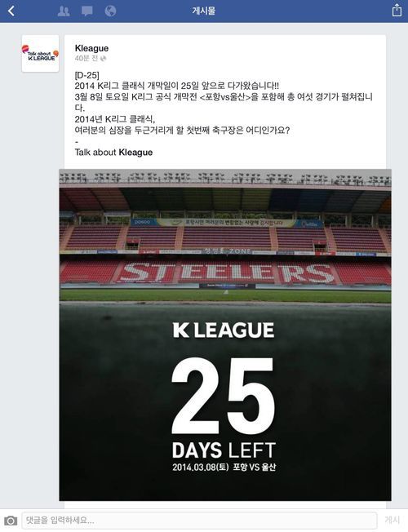
Task: Tap the K LEAGUE logo on the image
Action: 224,330
